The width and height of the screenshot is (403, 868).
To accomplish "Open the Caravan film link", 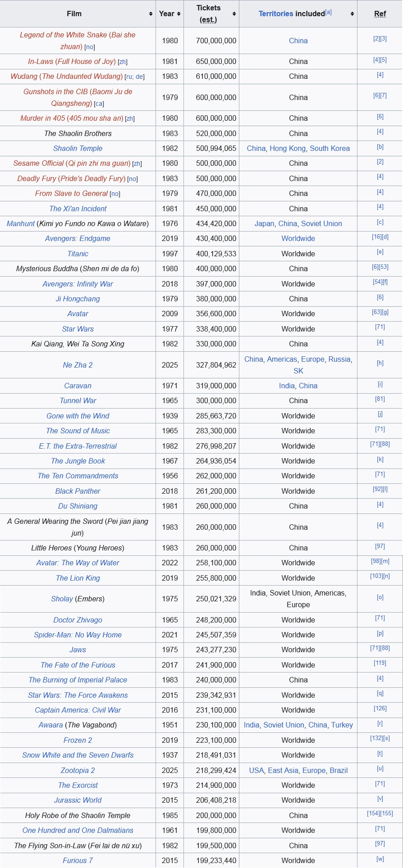I will (x=78, y=386).
